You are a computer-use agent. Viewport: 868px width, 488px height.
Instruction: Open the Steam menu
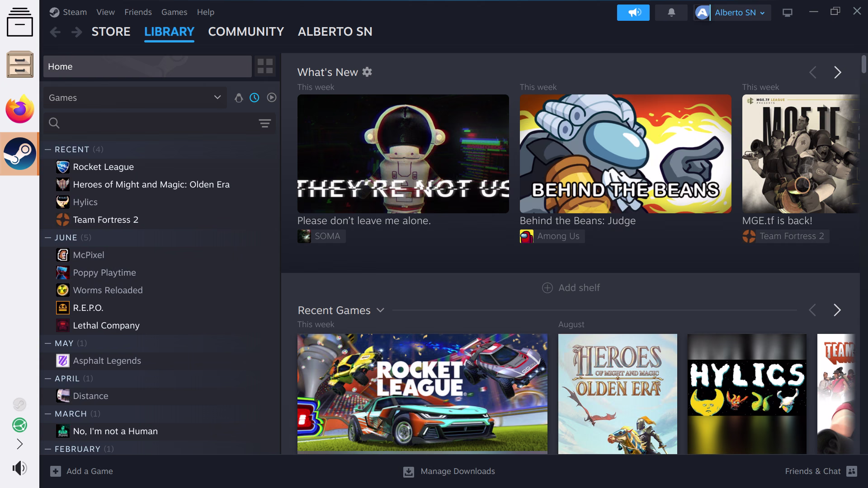point(75,12)
